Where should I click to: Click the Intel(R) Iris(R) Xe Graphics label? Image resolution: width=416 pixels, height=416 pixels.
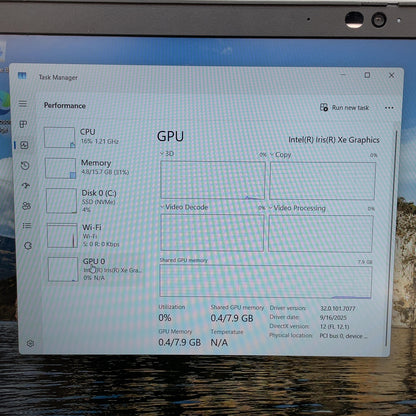point(334,140)
